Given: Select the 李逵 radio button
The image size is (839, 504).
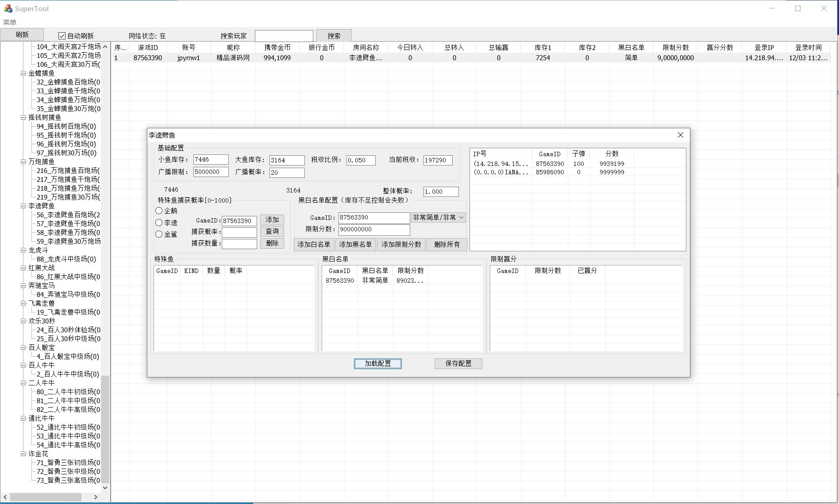Looking at the screenshot, I should [159, 223].
